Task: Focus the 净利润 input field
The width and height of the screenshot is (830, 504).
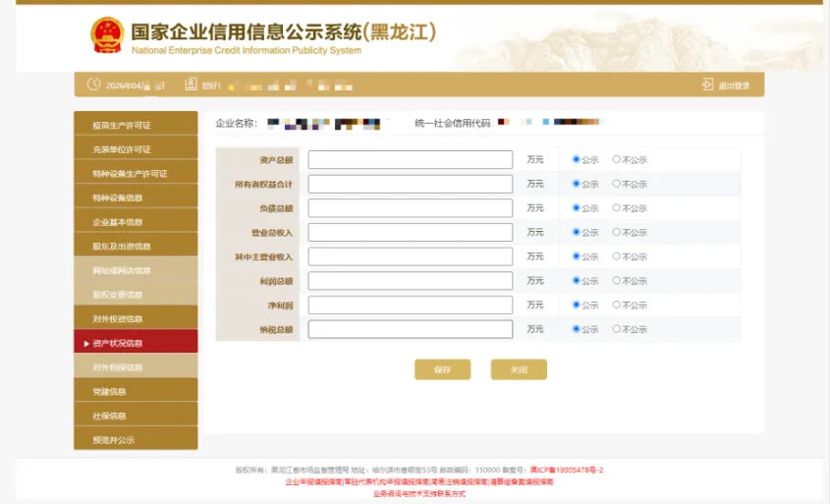Action: coord(411,305)
